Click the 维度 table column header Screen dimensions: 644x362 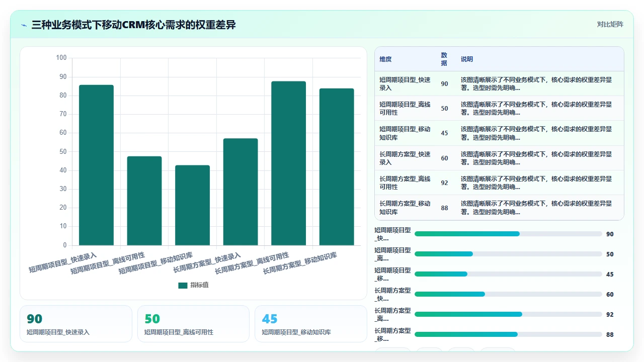coord(385,59)
